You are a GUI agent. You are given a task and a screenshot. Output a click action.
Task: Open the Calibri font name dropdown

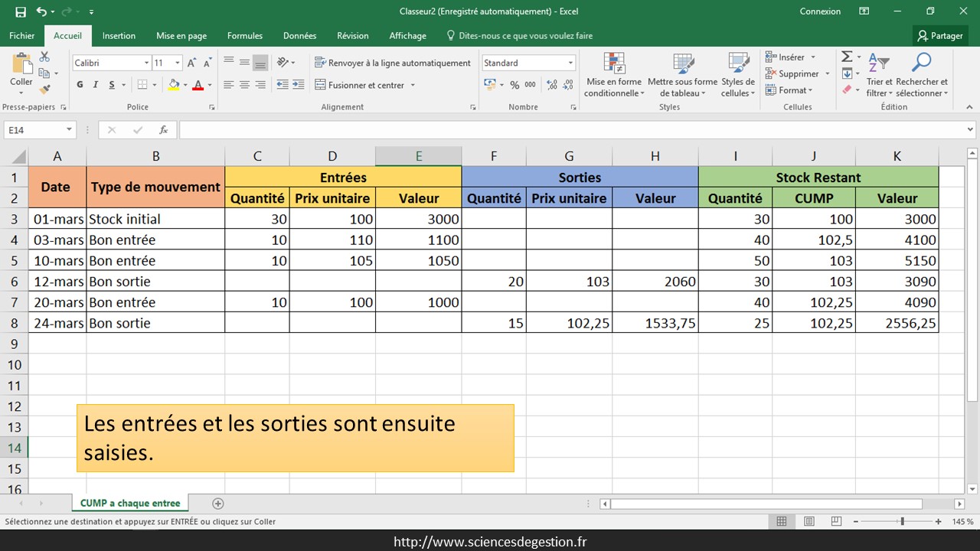coord(146,63)
